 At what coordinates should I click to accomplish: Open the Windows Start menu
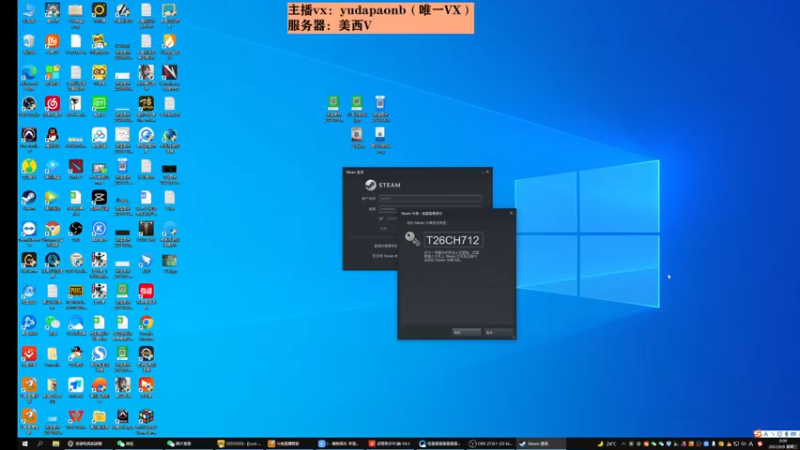[24, 444]
